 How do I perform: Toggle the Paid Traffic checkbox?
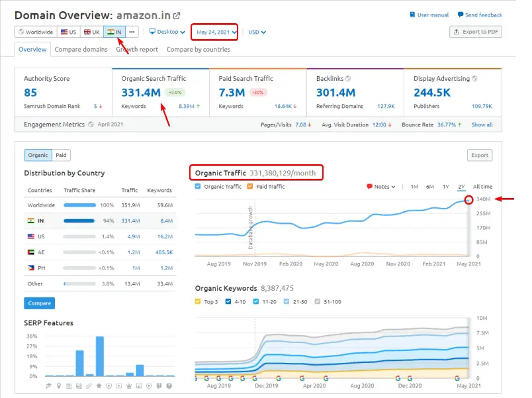[249, 187]
